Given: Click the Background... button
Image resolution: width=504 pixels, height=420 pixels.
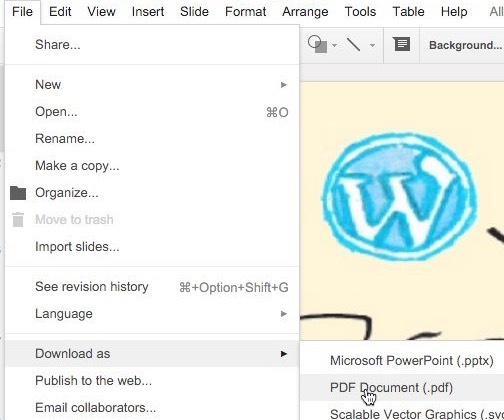Looking at the screenshot, I should 465,45.
